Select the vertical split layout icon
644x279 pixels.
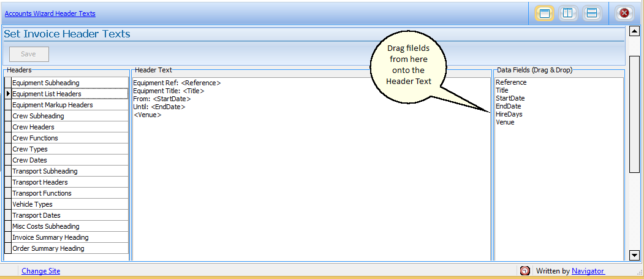(x=568, y=13)
